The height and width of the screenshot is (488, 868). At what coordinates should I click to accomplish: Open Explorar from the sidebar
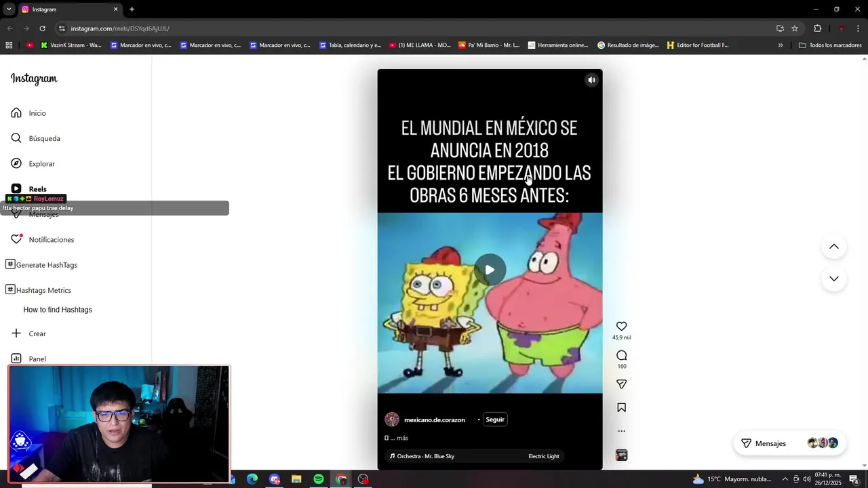(33, 164)
